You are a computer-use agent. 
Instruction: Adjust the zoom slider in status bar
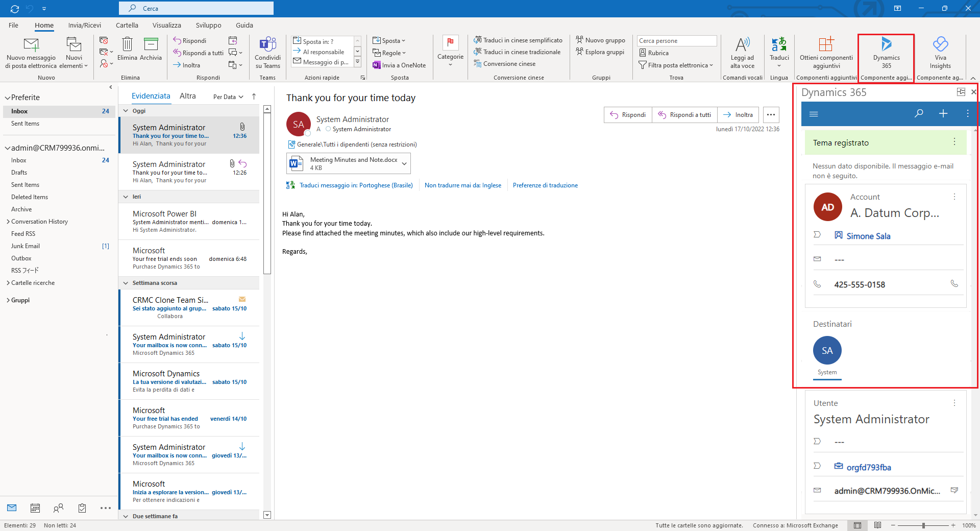[923, 525]
